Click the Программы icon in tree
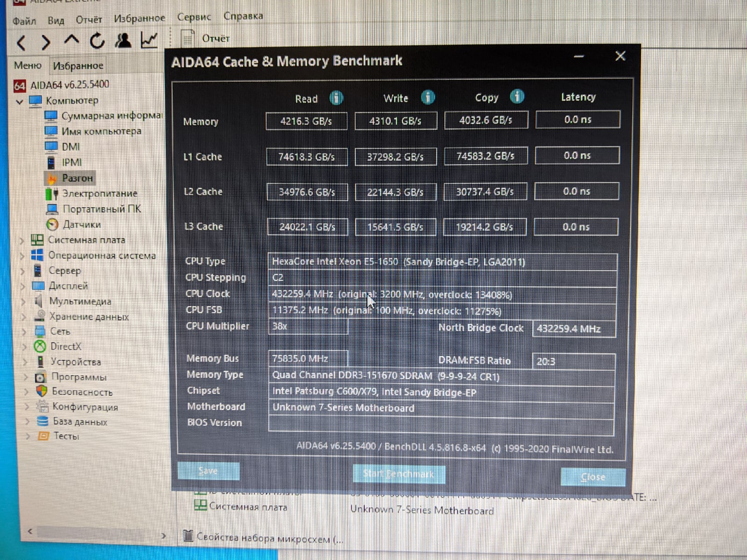The height and width of the screenshot is (560, 747). pyautogui.click(x=41, y=377)
